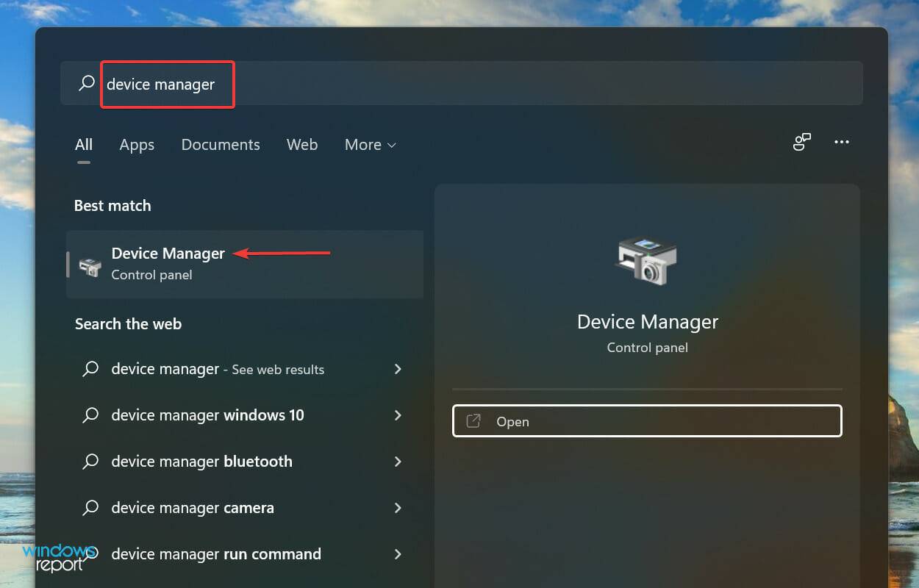Click the 'Search the web' heading
The height and width of the screenshot is (588, 919).
point(128,324)
